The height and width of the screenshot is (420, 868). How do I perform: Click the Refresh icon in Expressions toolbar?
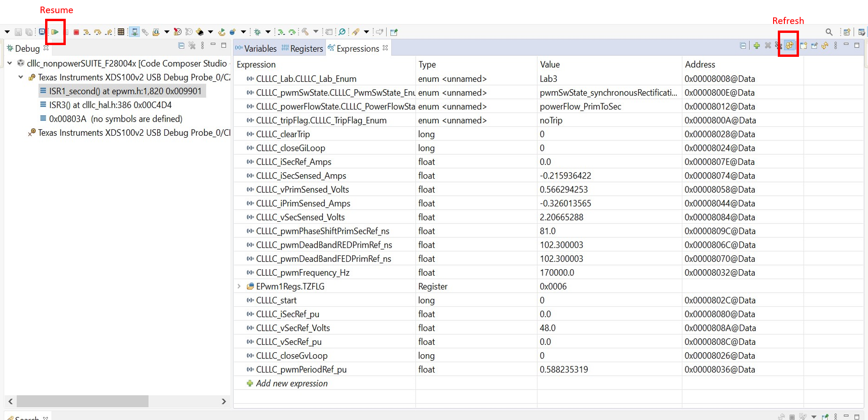pyautogui.click(x=825, y=46)
